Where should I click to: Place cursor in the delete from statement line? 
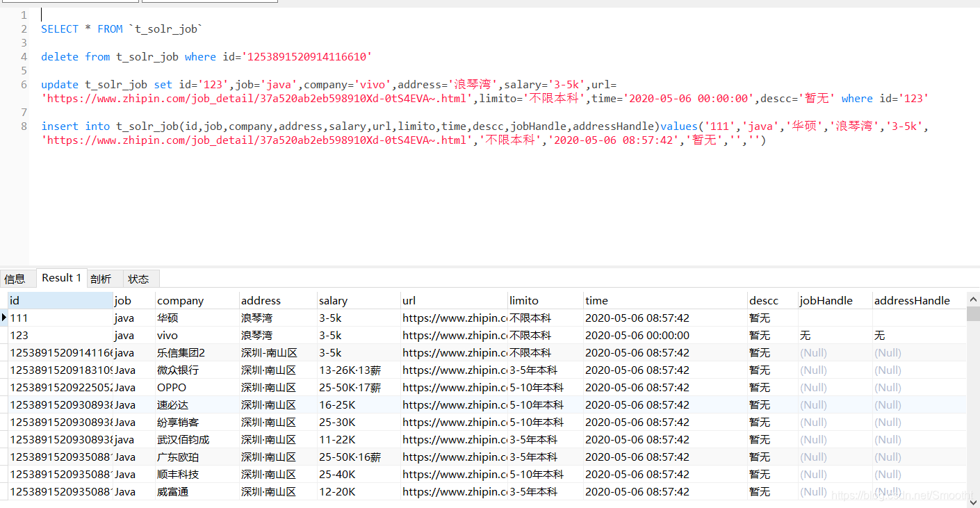[206, 56]
